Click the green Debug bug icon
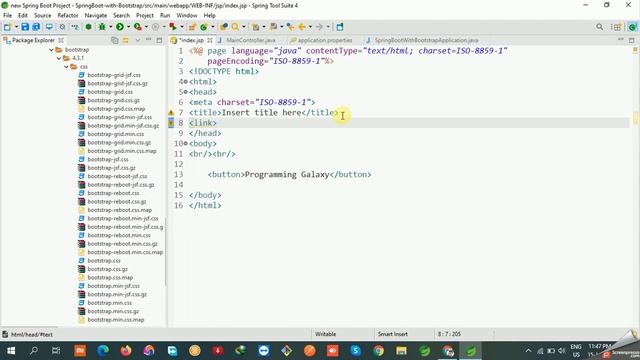Viewport: 640px width, 360px height. point(102,27)
